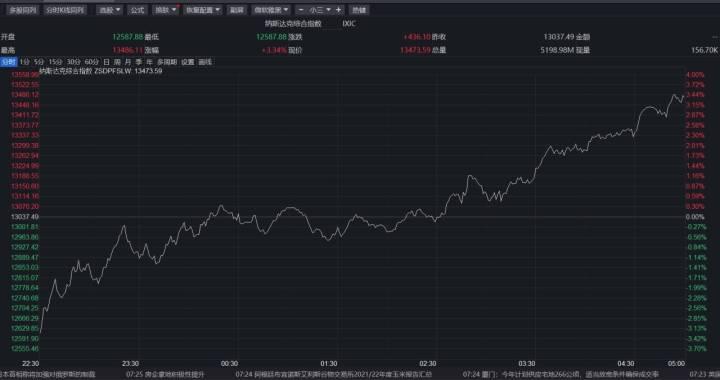Open the 微软雅黑 font dropdown
This screenshot has width=720, height=380.
(x=270, y=10)
